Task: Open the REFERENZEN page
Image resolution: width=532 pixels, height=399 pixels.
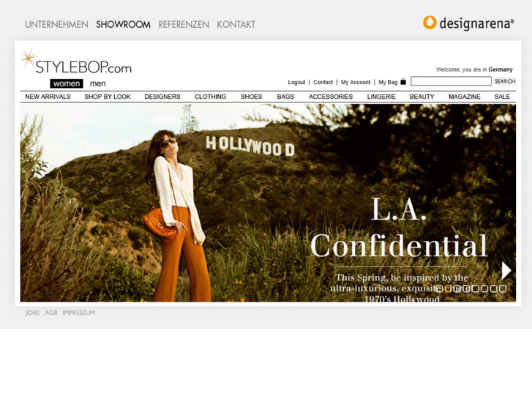Action: click(184, 24)
